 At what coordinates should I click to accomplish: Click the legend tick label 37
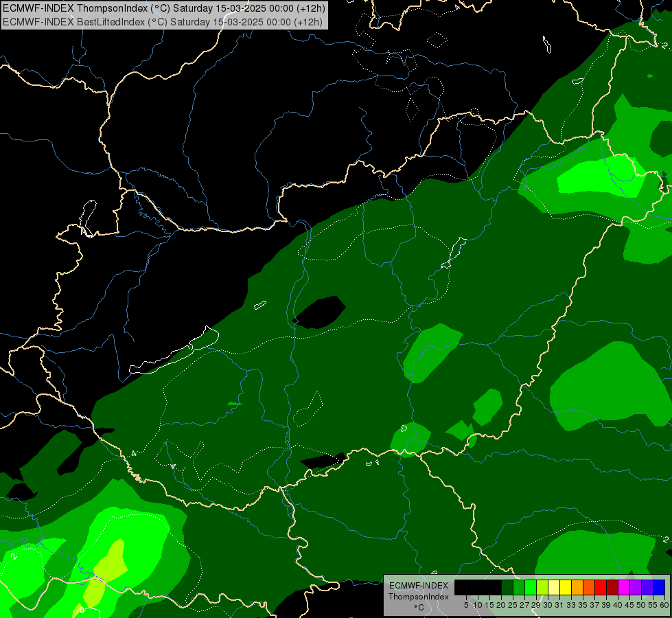[594, 605]
